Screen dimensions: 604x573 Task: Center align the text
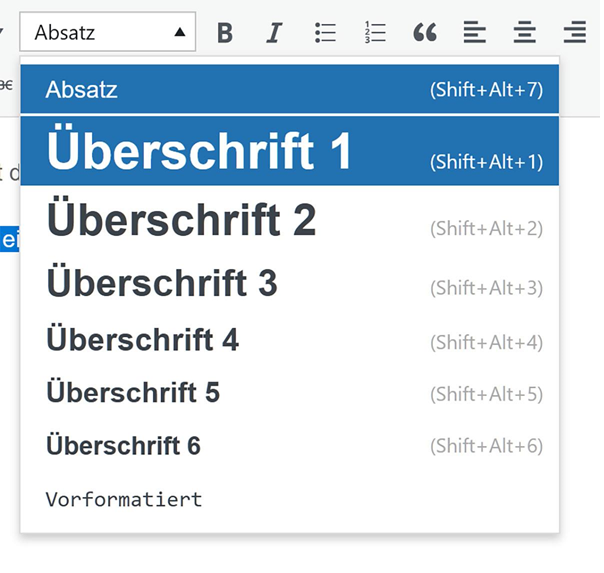point(525,33)
